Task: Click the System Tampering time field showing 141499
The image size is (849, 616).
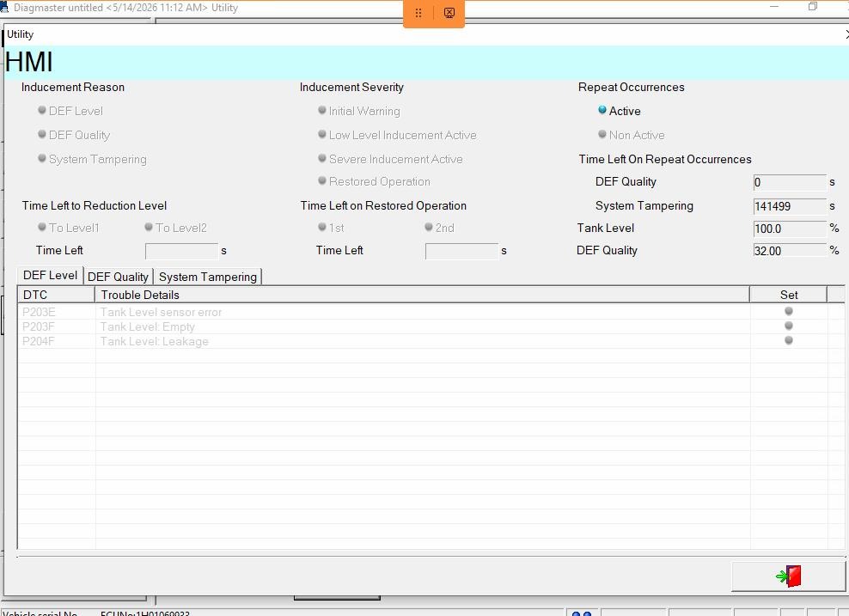Action: tap(790, 206)
